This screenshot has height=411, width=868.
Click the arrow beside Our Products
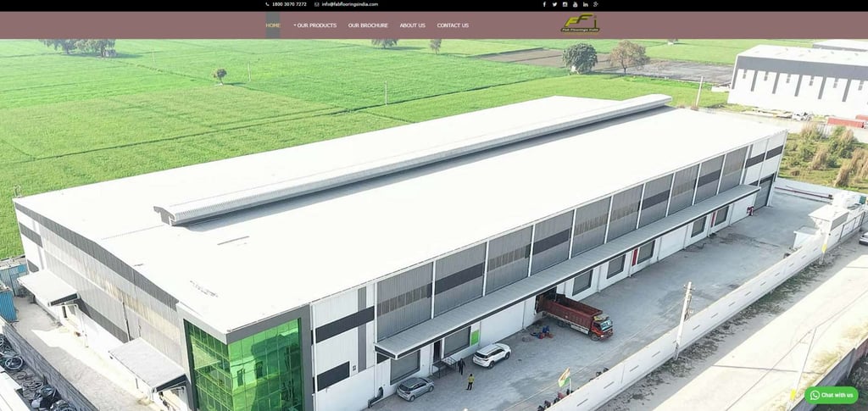(x=295, y=25)
